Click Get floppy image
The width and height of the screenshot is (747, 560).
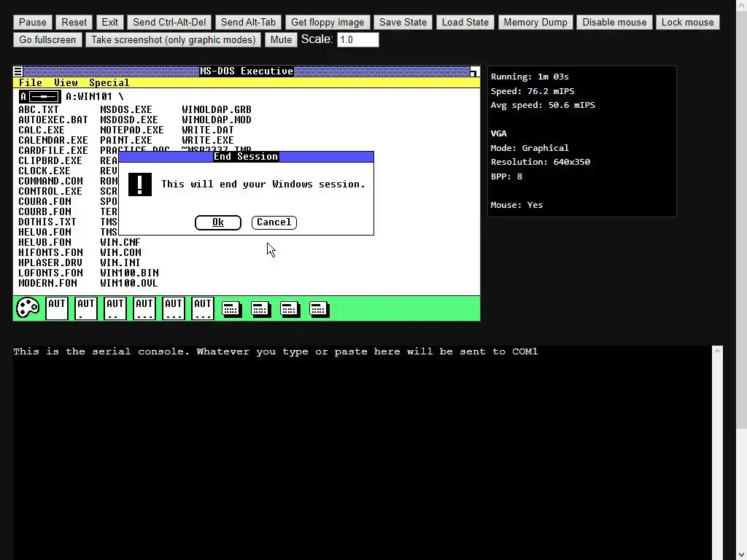(x=328, y=23)
